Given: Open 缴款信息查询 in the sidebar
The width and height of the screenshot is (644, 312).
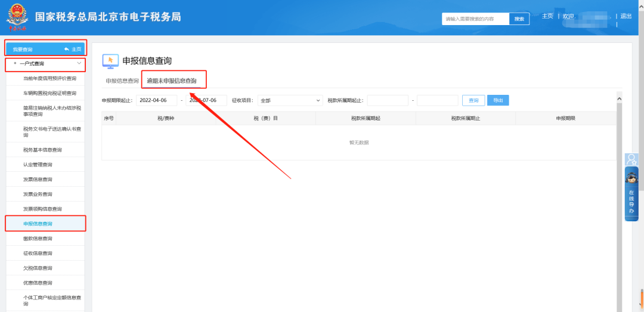Looking at the screenshot, I should coord(38,238).
